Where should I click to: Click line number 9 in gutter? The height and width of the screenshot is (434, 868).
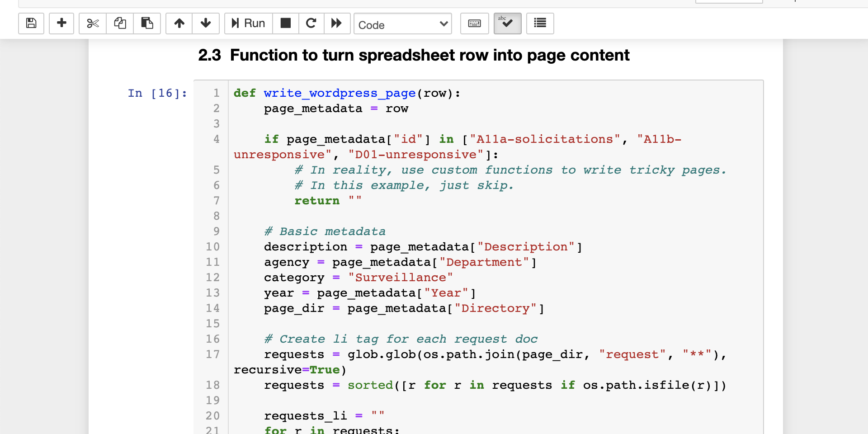(216, 231)
